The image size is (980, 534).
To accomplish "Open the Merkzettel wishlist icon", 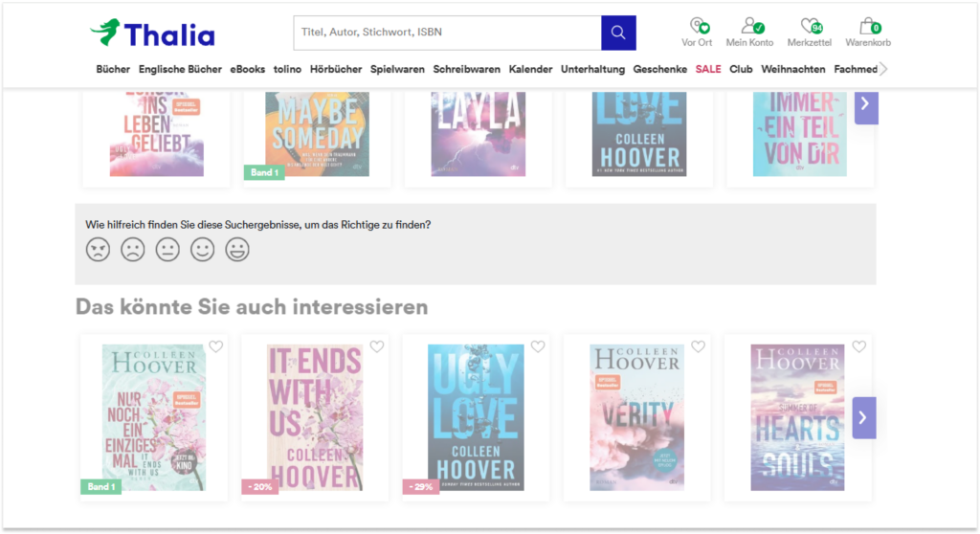I will pyautogui.click(x=810, y=33).
